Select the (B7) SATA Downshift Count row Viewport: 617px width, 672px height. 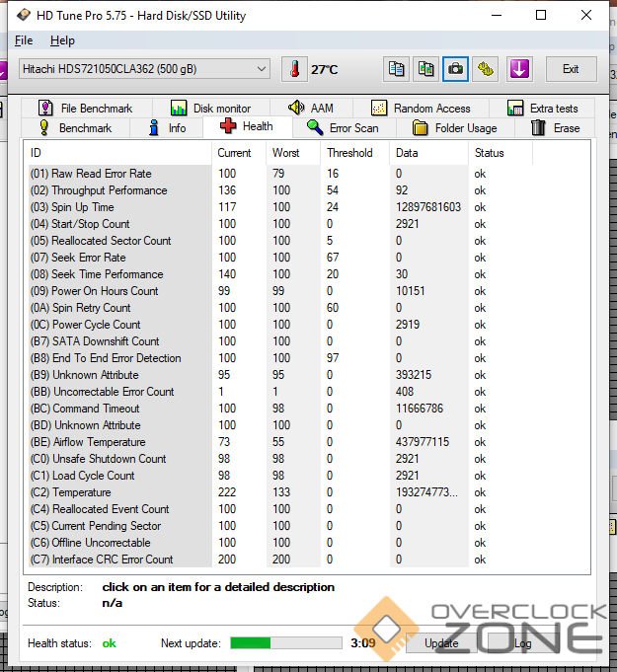click(280, 341)
